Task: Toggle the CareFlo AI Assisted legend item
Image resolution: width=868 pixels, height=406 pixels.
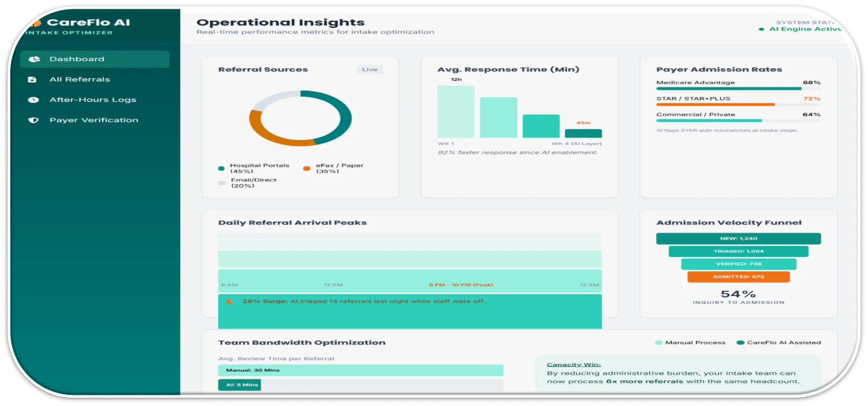Action: pyautogui.click(x=779, y=342)
